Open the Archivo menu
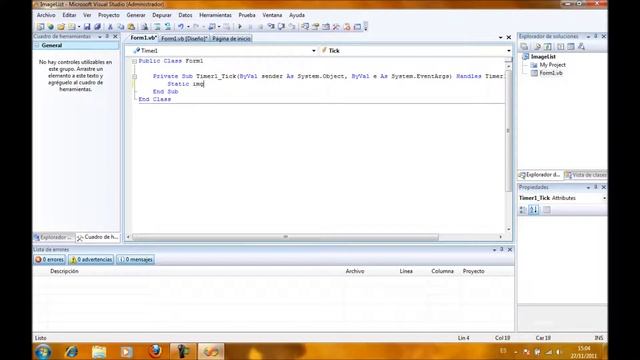This screenshot has height=360, width=640. [x=46, y=15]
